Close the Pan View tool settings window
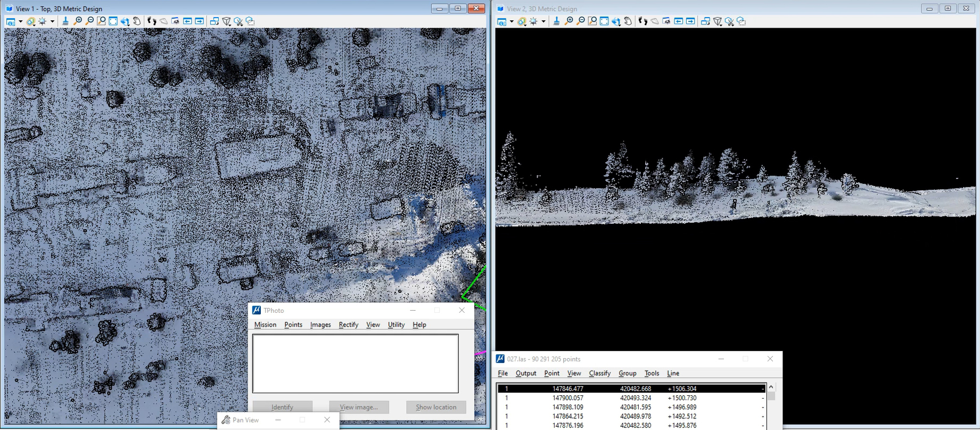This screenshot has width=980, height=430. click(x=327, y=420)
